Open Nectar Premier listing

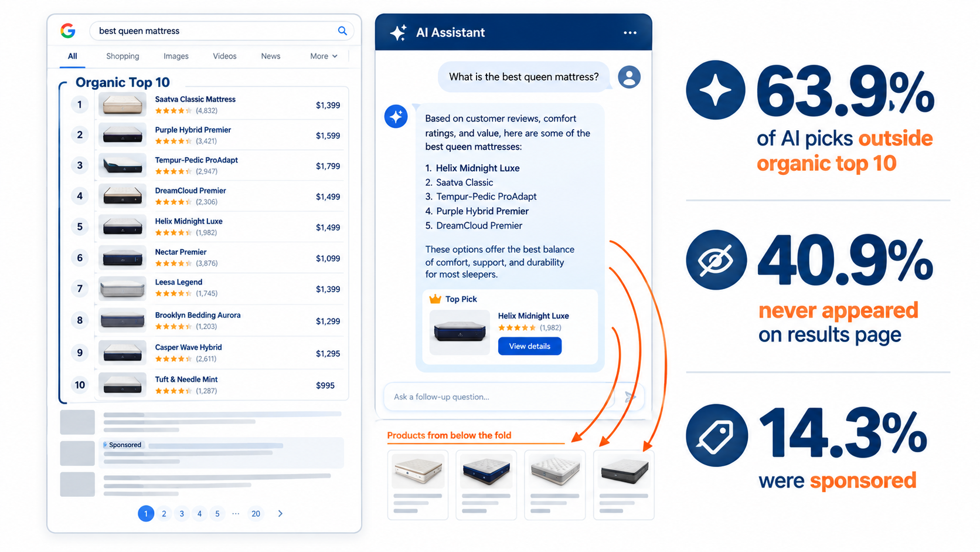click(x=181, y=252)
